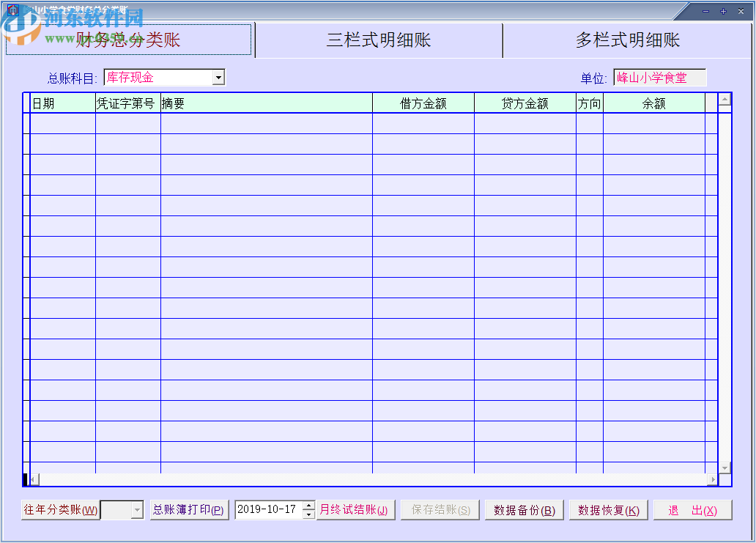Click the 往年分类账(W) button

(x=59, y=509)
